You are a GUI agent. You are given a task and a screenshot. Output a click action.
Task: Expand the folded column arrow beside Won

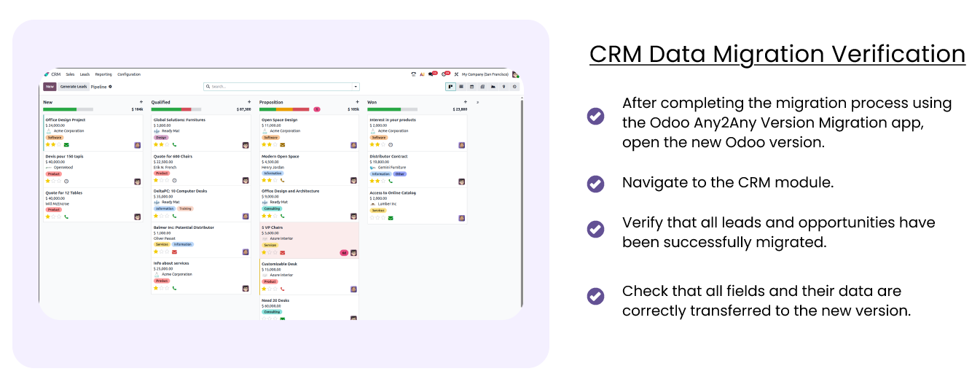pyautogui.click(x=478, y=102)
